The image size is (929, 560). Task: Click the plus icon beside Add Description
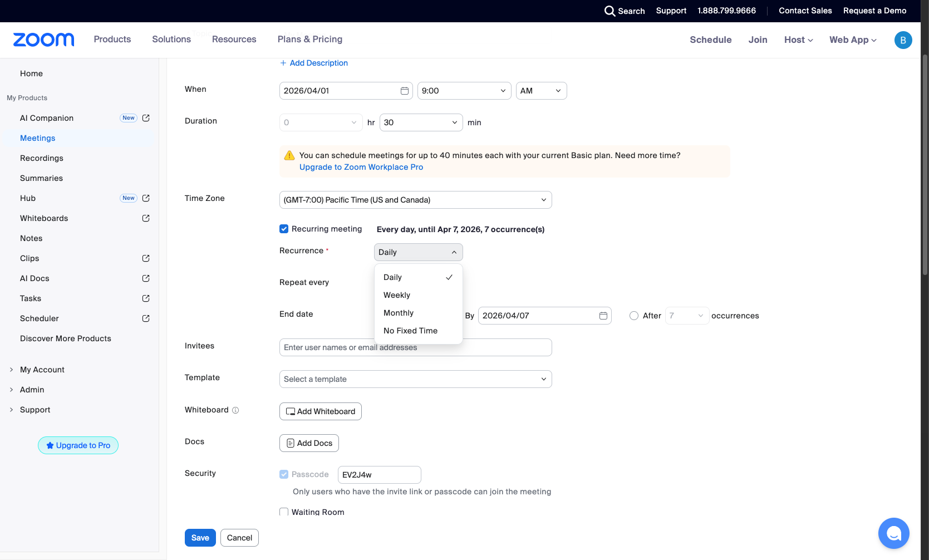tap(283, 63)
